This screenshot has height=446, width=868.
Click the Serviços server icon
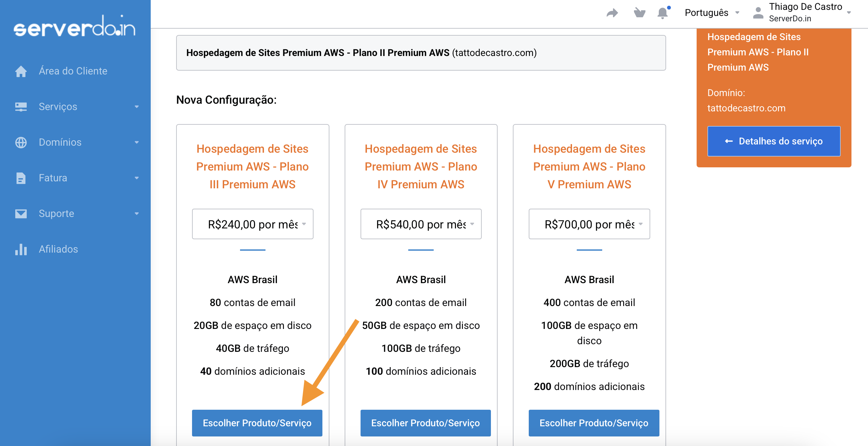(21, 107)
